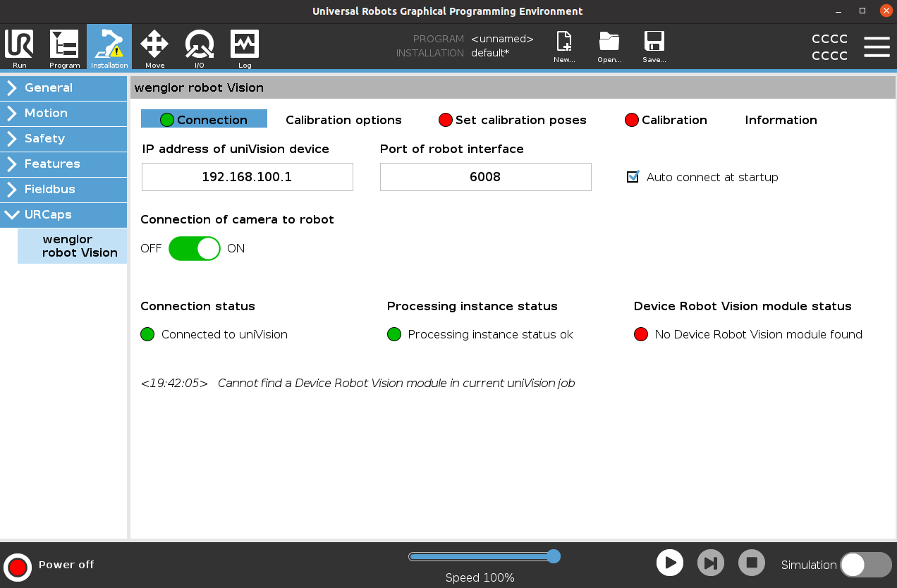
Task: Click the red Power off indicator
Action: pyautogui.click(x=18, y=567)
